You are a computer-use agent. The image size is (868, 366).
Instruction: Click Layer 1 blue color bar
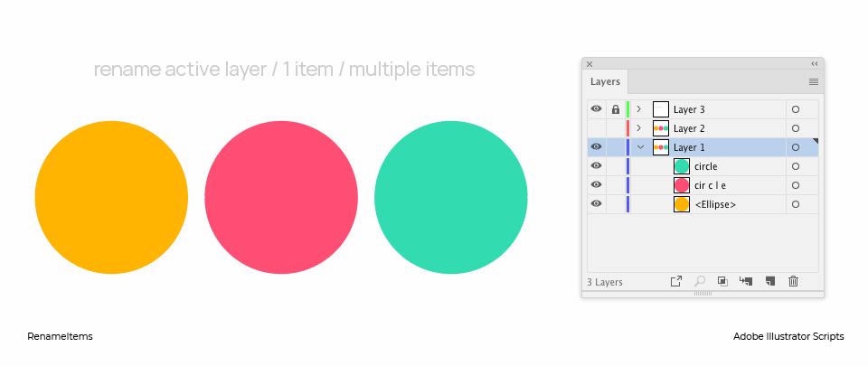[x=628, y=147]
